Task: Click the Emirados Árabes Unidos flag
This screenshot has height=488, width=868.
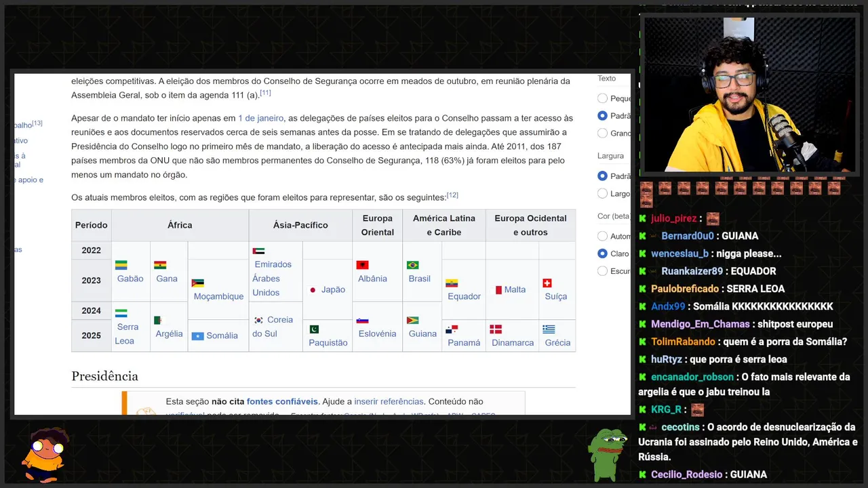Action: 258,251
